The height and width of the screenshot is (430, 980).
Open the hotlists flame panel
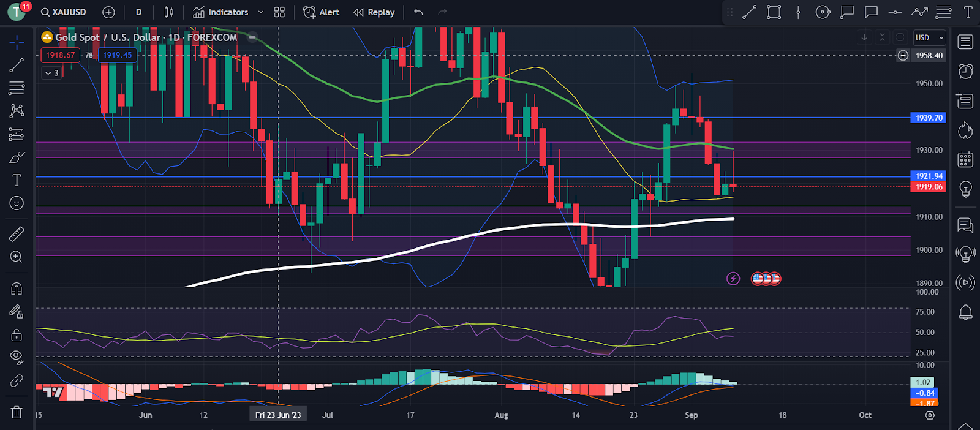click(965, 130)
